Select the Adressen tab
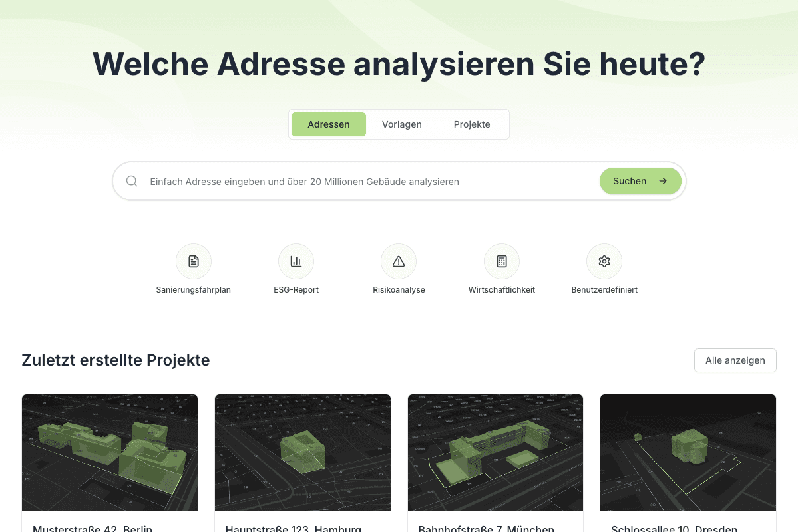This screenshot has height=532, width=798. pos(328,124)
